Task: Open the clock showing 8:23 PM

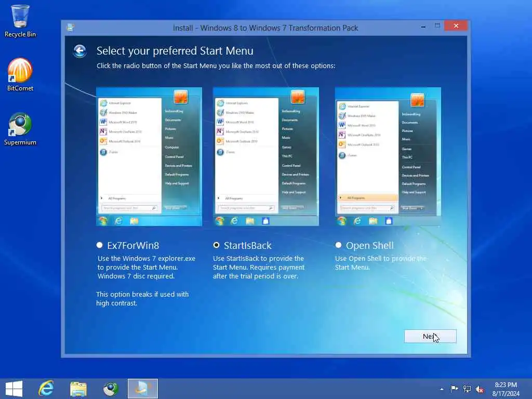Action: point(506,389)
